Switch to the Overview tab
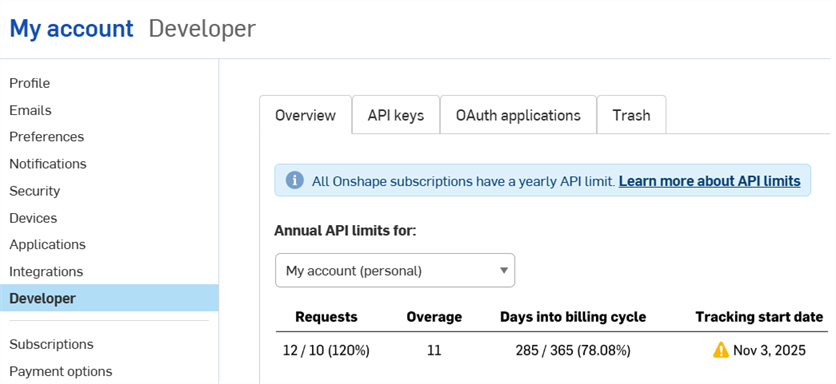The image size is (836, 384). [306, 115]
